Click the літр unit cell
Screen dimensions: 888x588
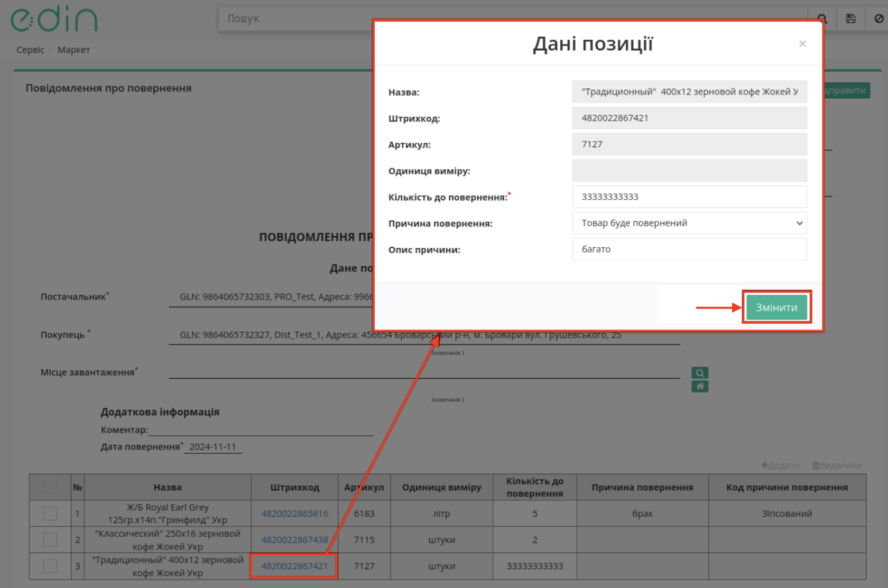pyautogui.click(x=442, y=514)
